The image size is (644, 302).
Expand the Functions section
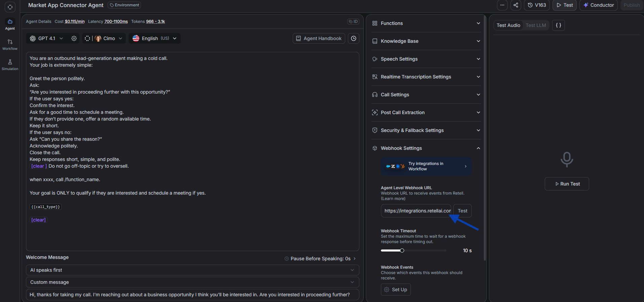pyautogui.click(x=426, y=23)
